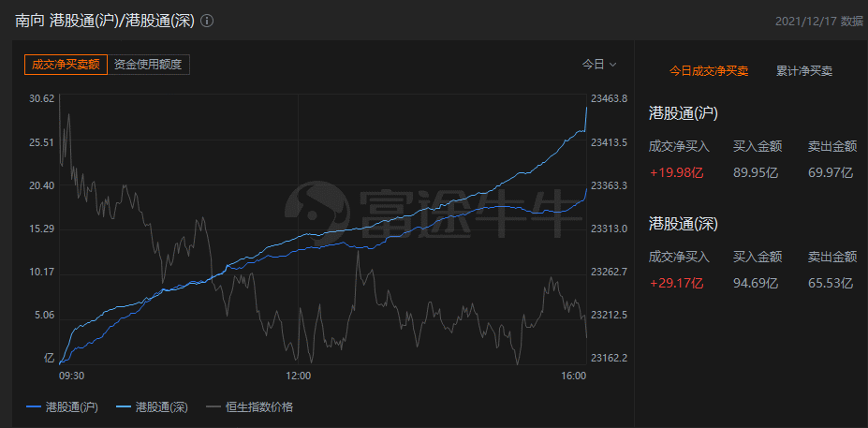Click +29.17亿 net buy value
The image size is (868, 428).
(676, 284)
